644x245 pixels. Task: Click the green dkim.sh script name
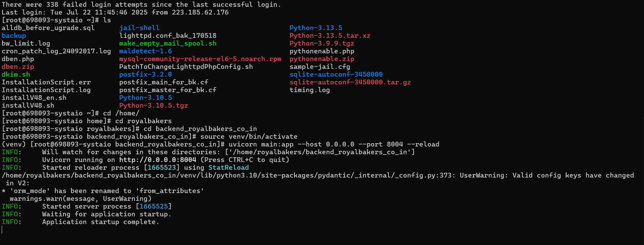tap(16, 75)
